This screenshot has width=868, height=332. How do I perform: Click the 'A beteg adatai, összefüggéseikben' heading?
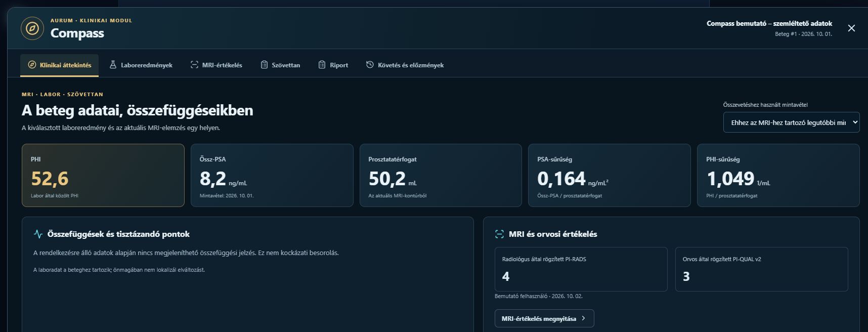click(x=138, y=110)
